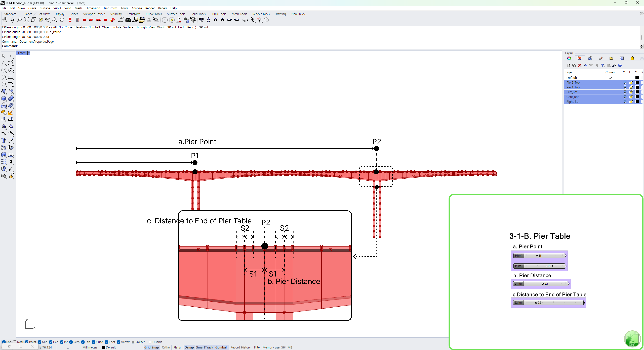The image size is (644, 350).
Task: Click the walking figure walkabout icon
Action: click(252, 20)
